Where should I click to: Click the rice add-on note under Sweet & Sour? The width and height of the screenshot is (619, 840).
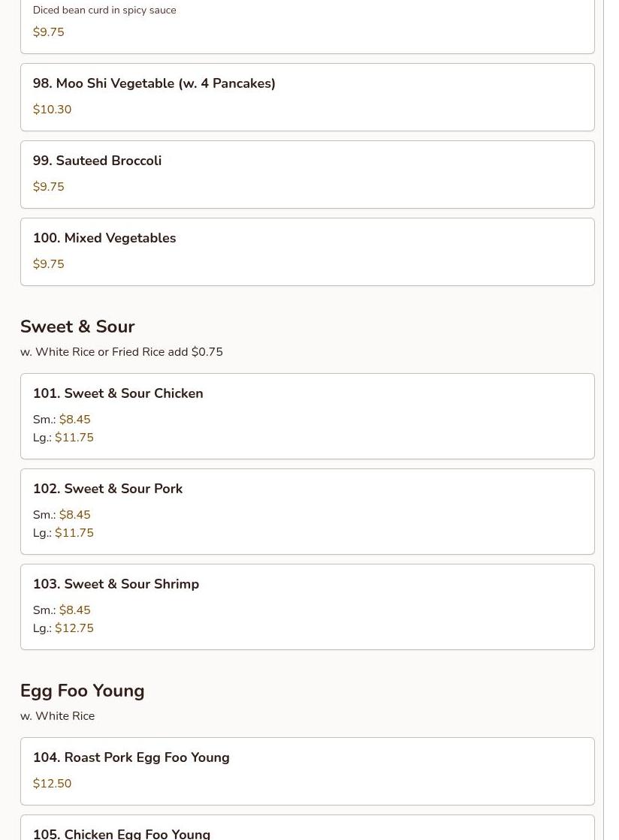point(122,352)
